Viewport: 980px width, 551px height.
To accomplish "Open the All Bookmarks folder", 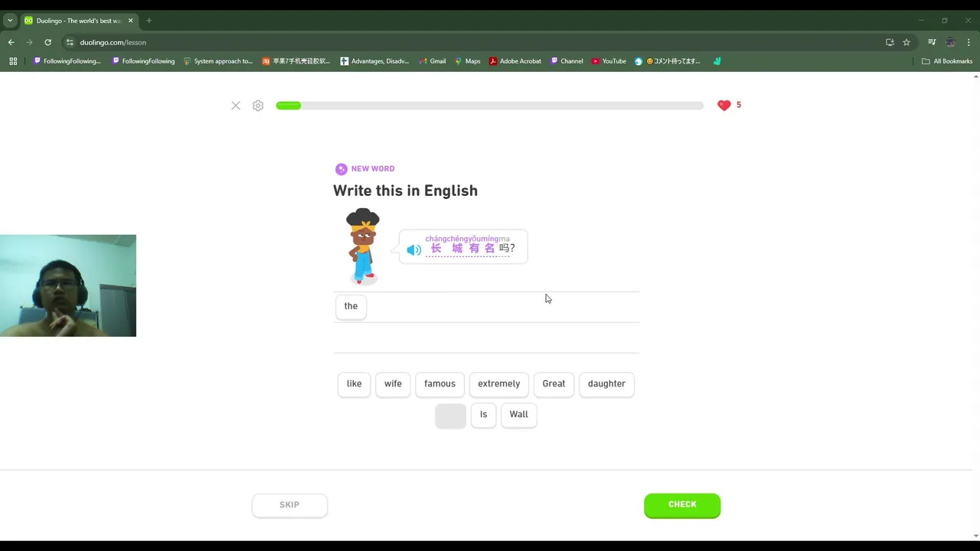I will [x=947, y=61].
